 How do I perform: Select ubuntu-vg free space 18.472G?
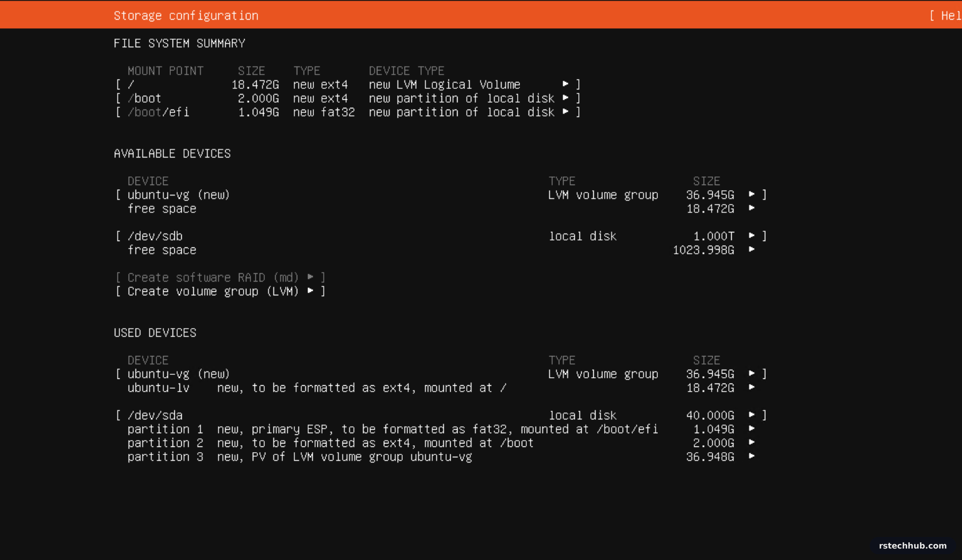441,209
